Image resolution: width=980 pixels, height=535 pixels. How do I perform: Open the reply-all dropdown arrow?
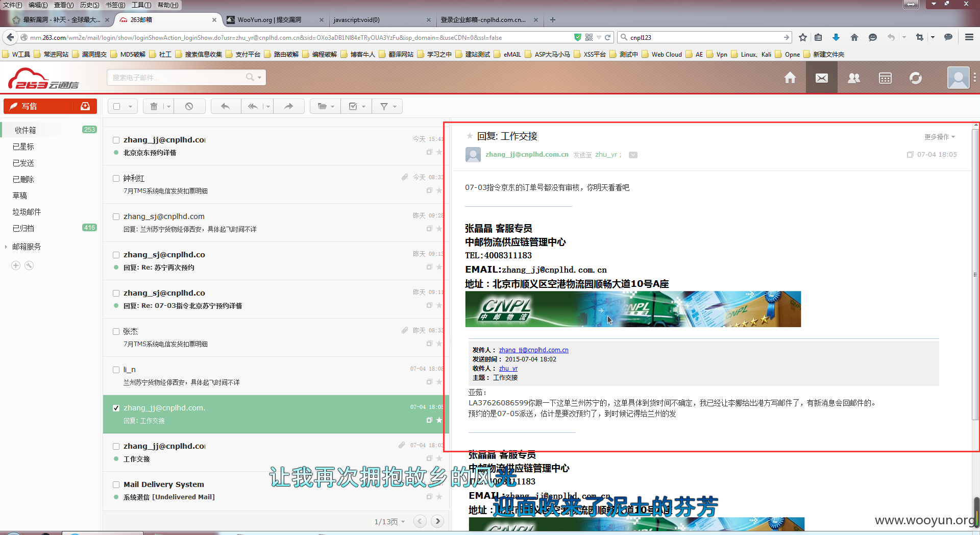(268, 107)
